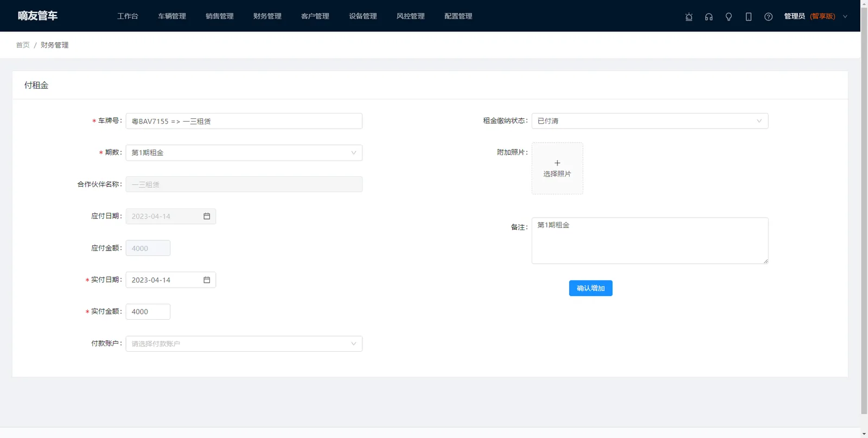Open calendar icon in 实付日期 field
868x438 pixels.
207,280
